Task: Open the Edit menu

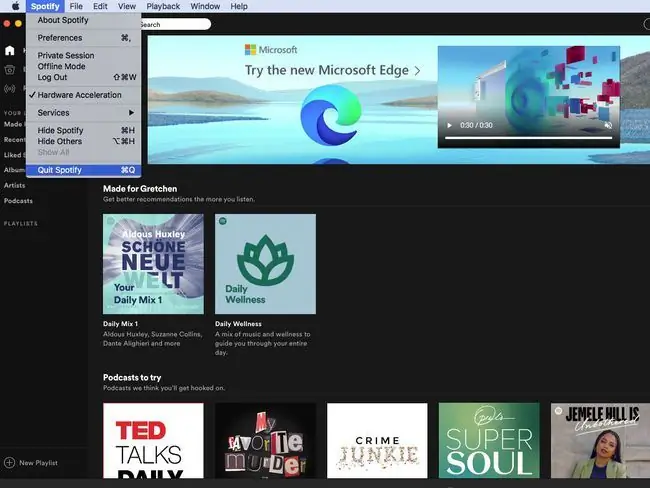Action: coord(100,6)
